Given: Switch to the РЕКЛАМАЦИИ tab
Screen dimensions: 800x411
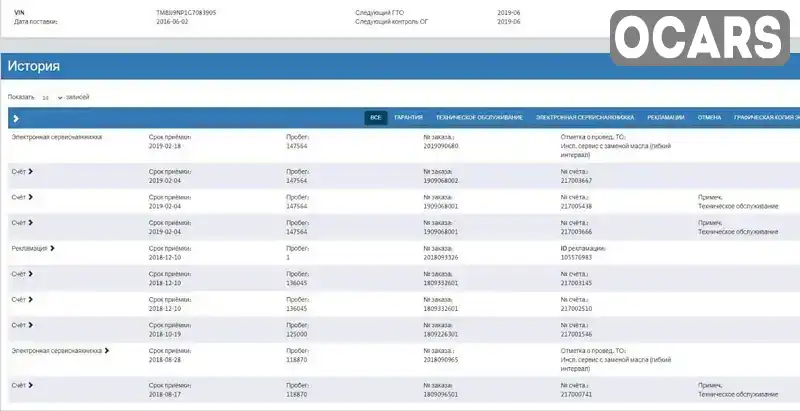Looking at the screenshot, I should click(x=666, y=118).
